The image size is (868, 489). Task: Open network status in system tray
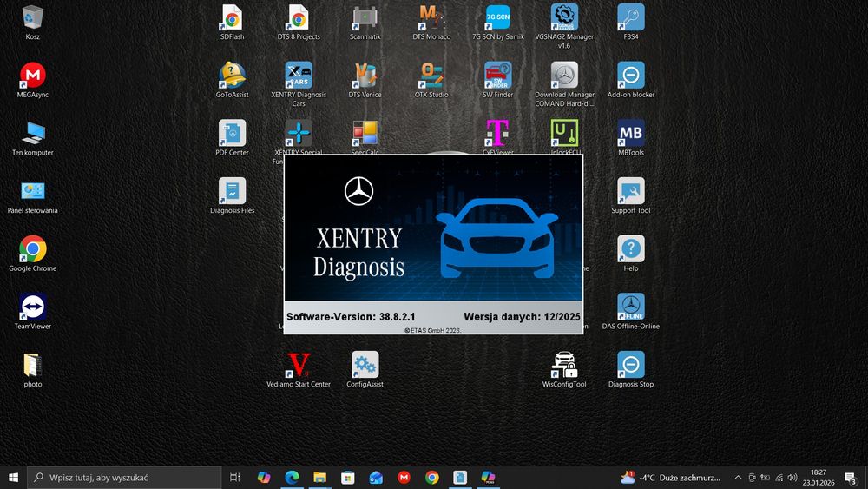(779, 478)
